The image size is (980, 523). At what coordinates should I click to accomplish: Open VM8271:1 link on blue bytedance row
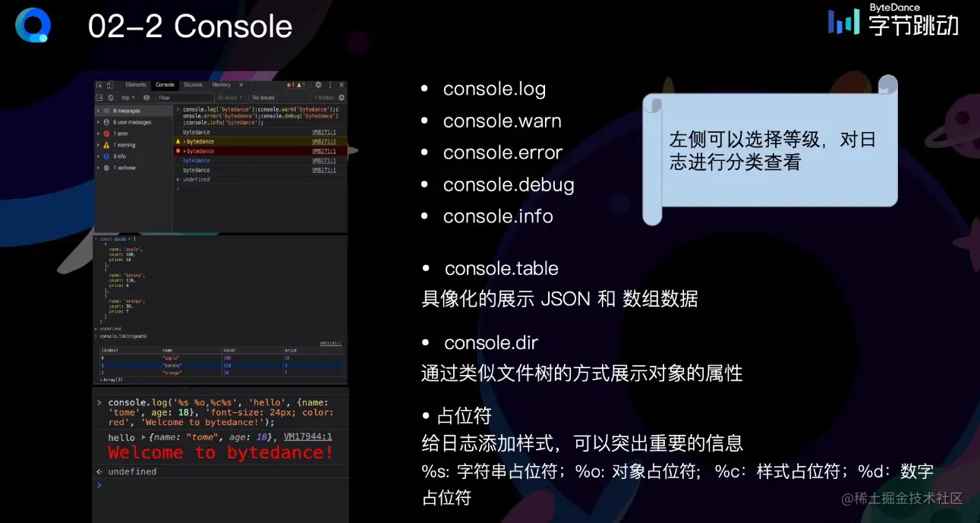[x=324, y=161]
